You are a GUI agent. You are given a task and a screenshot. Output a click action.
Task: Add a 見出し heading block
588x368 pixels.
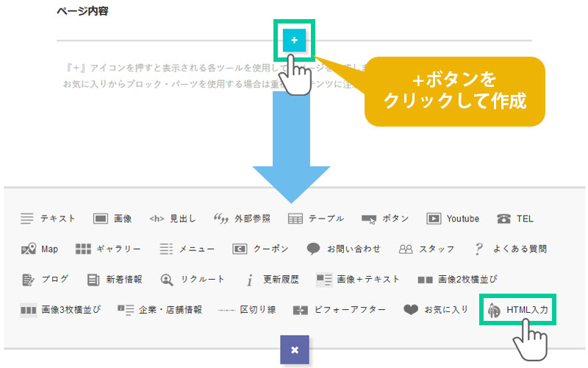click(172, 219)
